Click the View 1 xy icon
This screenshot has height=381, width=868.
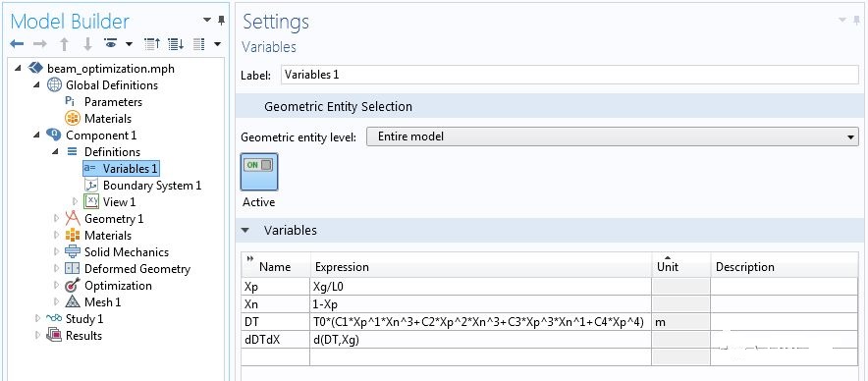coord(91,201)
